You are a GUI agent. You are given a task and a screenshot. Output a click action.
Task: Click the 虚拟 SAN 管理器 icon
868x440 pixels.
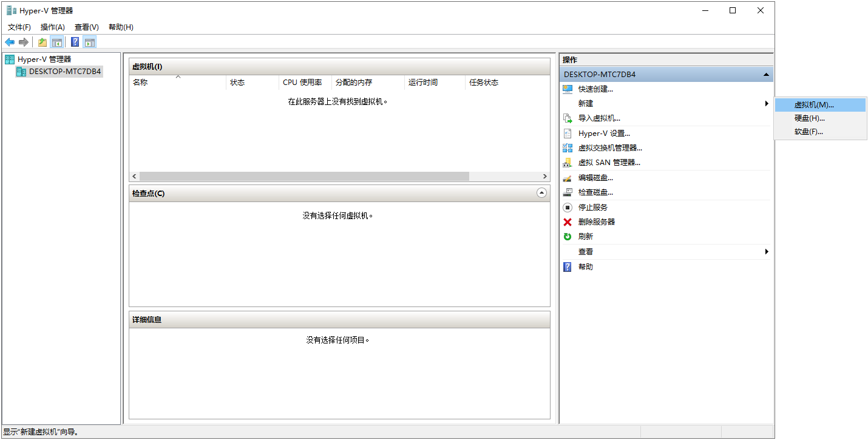point(568,163)
